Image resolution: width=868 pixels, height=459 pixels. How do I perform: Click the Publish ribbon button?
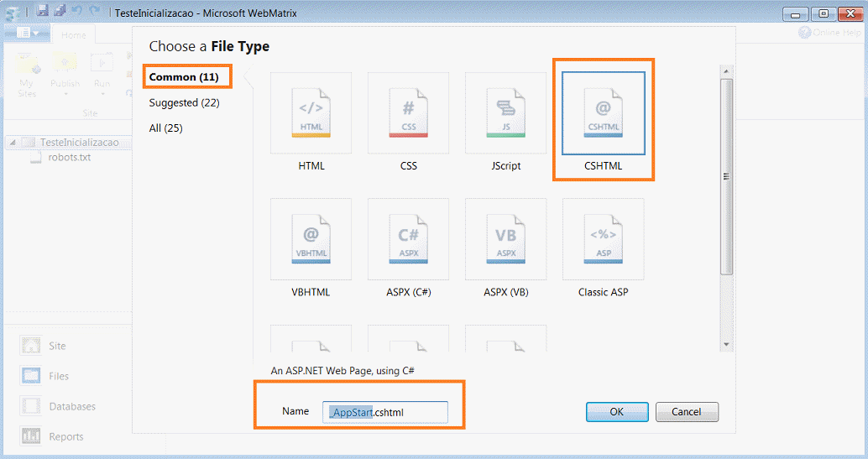(65, 76)
